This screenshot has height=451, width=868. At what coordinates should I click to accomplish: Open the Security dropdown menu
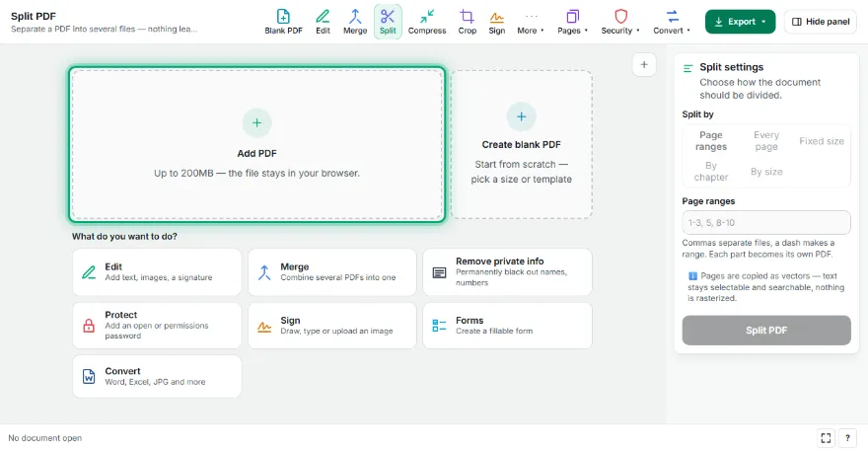point(620,22)
